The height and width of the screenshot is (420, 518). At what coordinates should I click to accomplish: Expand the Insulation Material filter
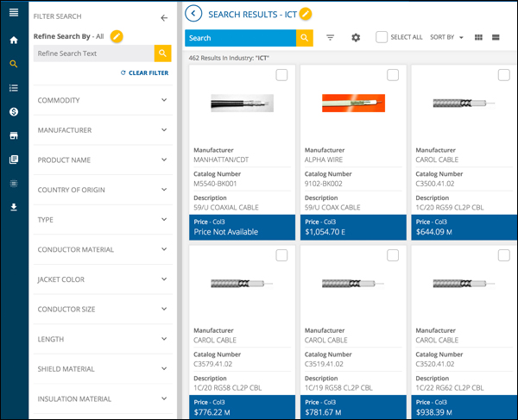point(103,399)
